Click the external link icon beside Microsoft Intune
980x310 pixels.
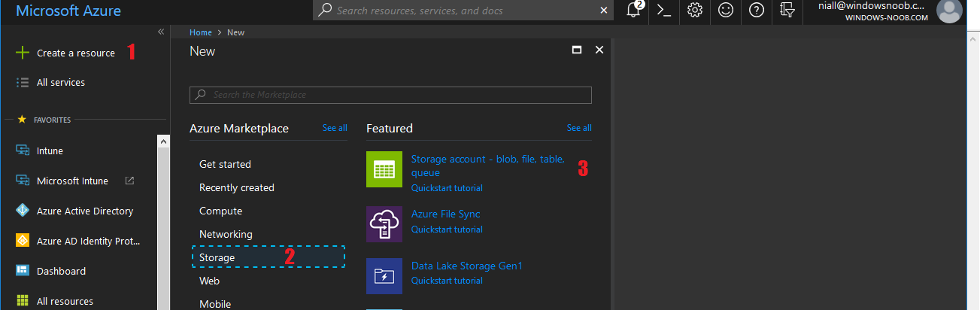[129, 181]
